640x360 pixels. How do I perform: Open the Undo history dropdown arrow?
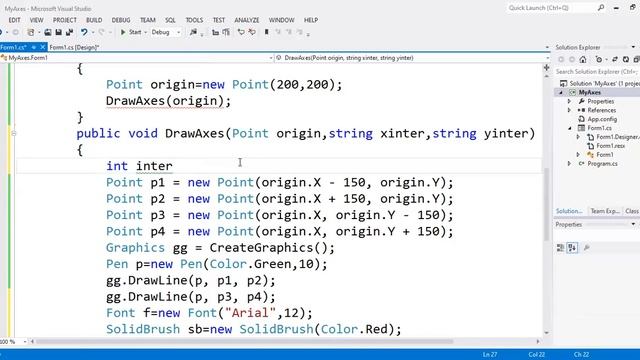(93, 32)
